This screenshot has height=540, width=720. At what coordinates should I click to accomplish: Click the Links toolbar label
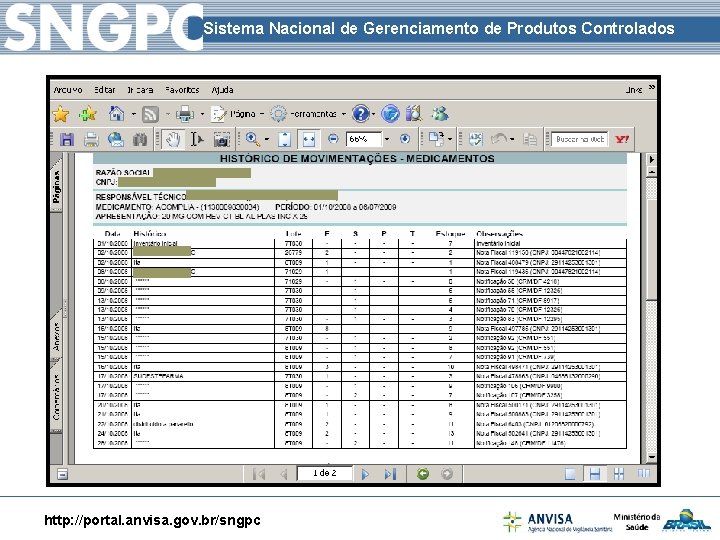pos(634,90)
